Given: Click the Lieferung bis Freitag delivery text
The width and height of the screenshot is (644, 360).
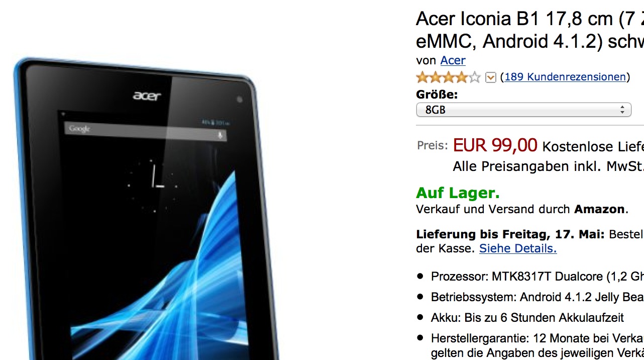Looking at the screenshot, I should 511,235.
